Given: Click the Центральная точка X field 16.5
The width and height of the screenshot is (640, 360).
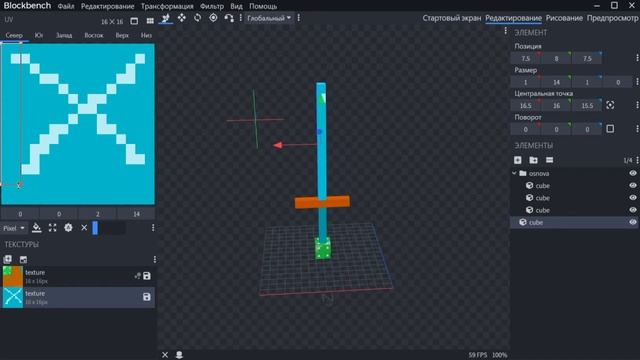Looking at the screenshot, I should (x=526, y=105).
